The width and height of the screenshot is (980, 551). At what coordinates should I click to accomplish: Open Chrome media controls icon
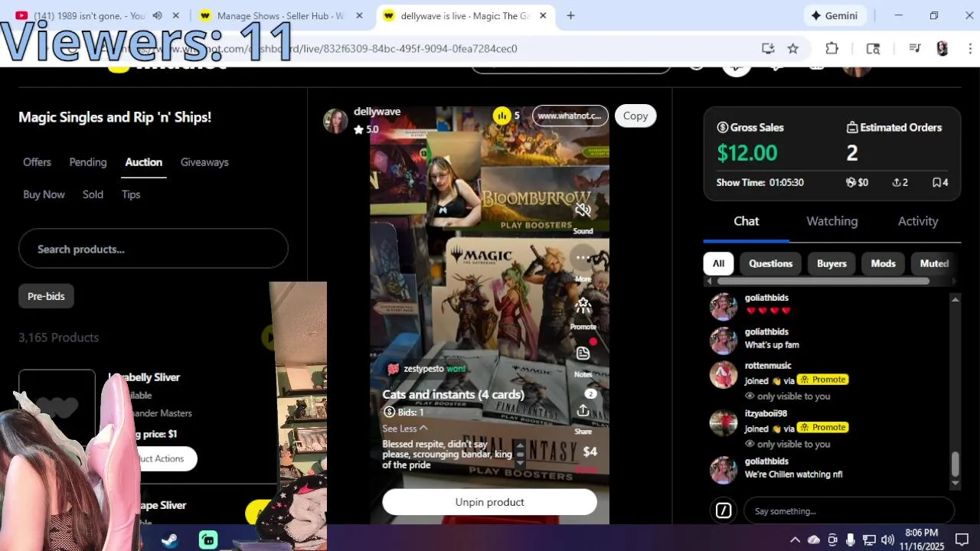914,48
